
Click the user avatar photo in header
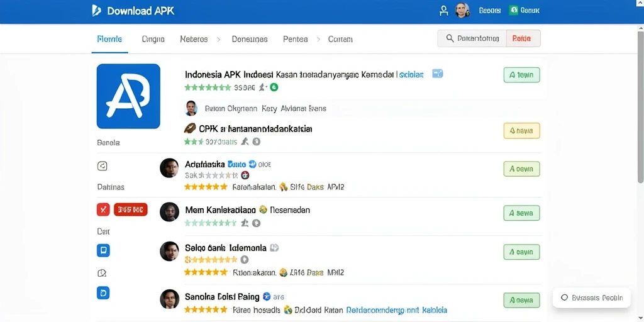click(462, 11)
